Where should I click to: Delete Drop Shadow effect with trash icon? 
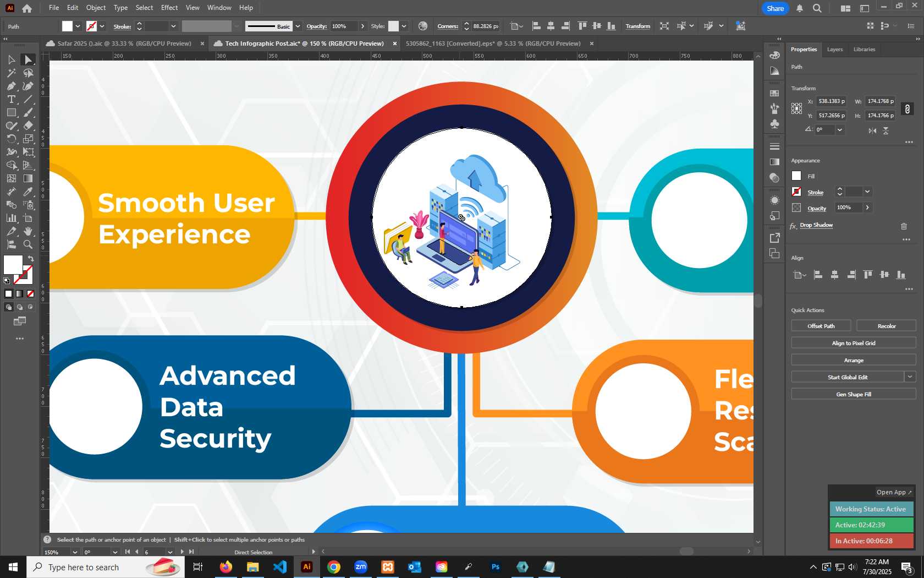[904, 226]
